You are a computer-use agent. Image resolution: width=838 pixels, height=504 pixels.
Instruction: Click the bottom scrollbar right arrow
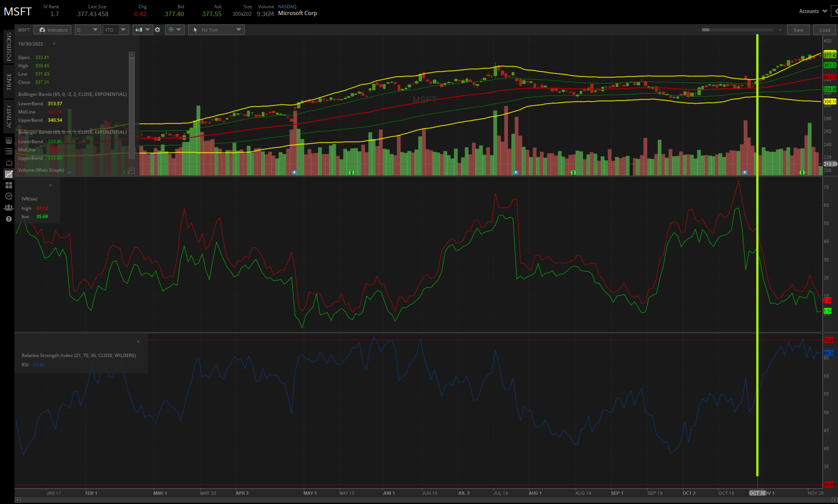(x=834, y=500)
